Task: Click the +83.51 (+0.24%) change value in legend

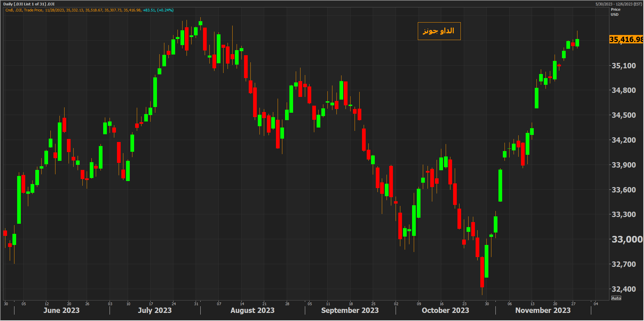Action: 158,10
